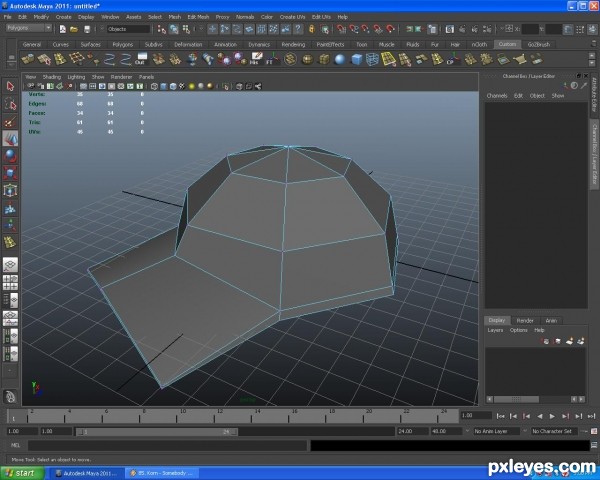600x480 pixels.
Task: Switch to Four View layout
Action: [x=10, y=282]
